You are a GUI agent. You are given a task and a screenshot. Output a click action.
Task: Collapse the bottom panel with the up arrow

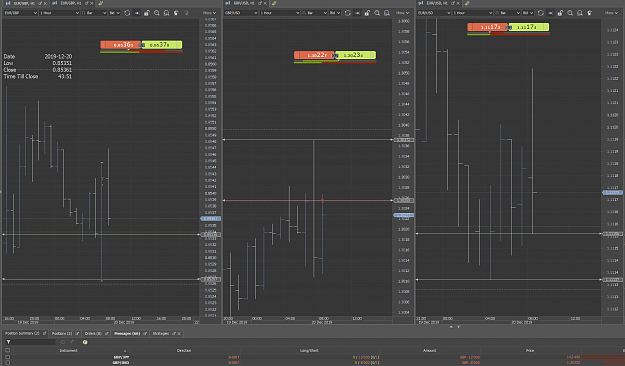pyautogui.click(x=451, y=327)
